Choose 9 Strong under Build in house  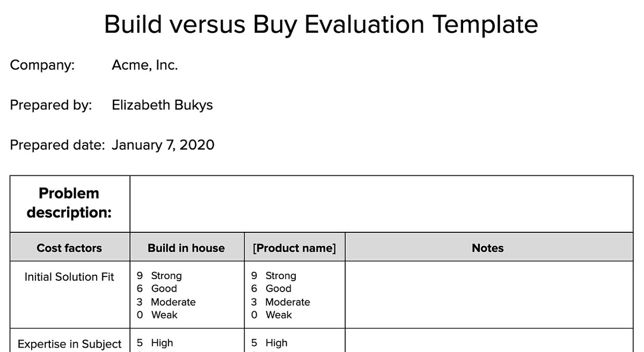coord(159,276)
